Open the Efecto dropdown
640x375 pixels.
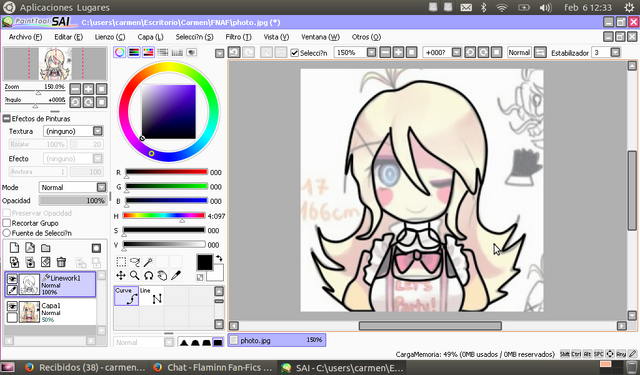point(98,158)
